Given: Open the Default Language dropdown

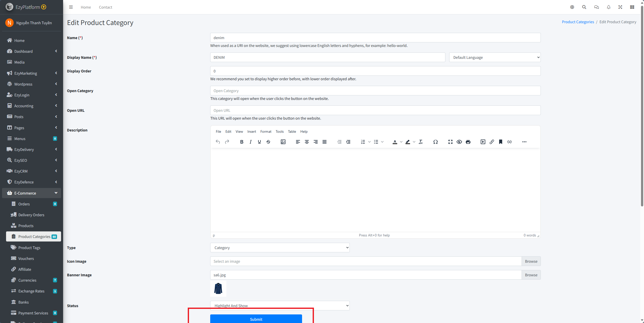Looking at the screenshot, I should pyautogui.click(x=495, y=57).
